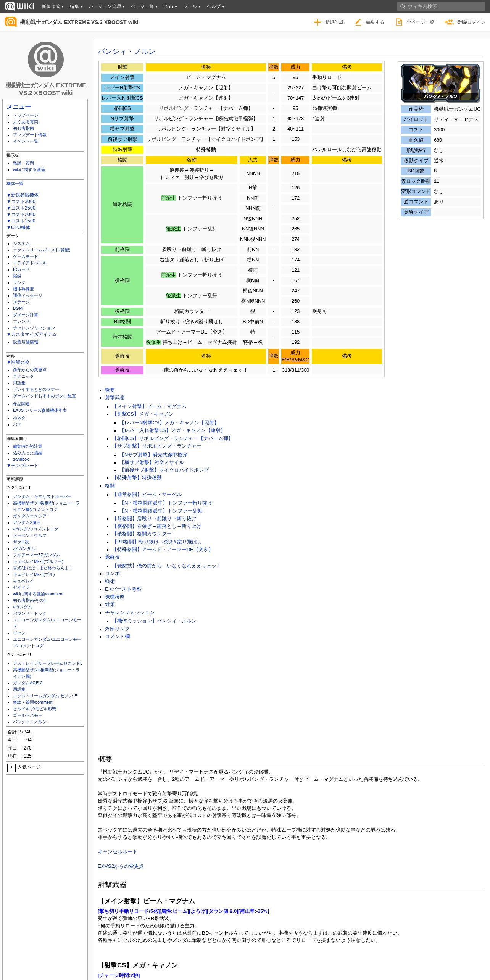The width and height of the screenshot is (490, 980).
Task: Click the plus icon for 新規作成
Action: click(x=317, y=22)
